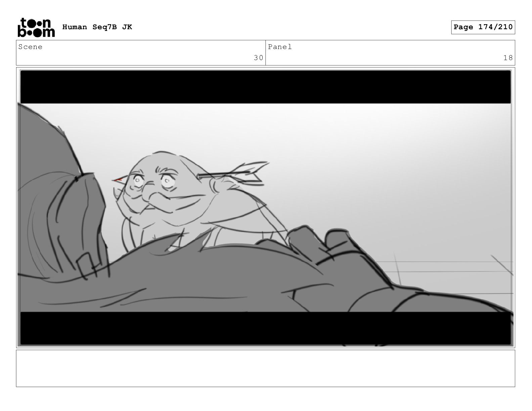This screenshot has width=532, height=411.
Task: Click the Toon Boom logo
Action: coord(36,27)
